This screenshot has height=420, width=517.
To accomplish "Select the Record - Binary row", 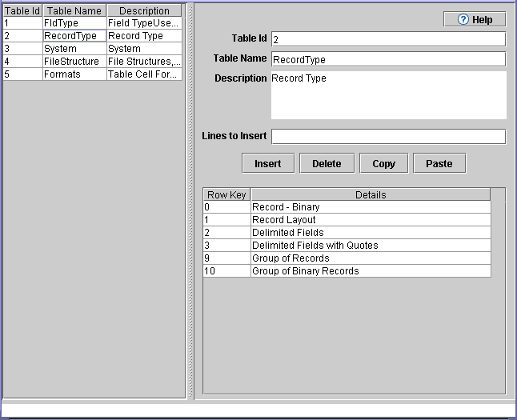I will coord(370,207).
